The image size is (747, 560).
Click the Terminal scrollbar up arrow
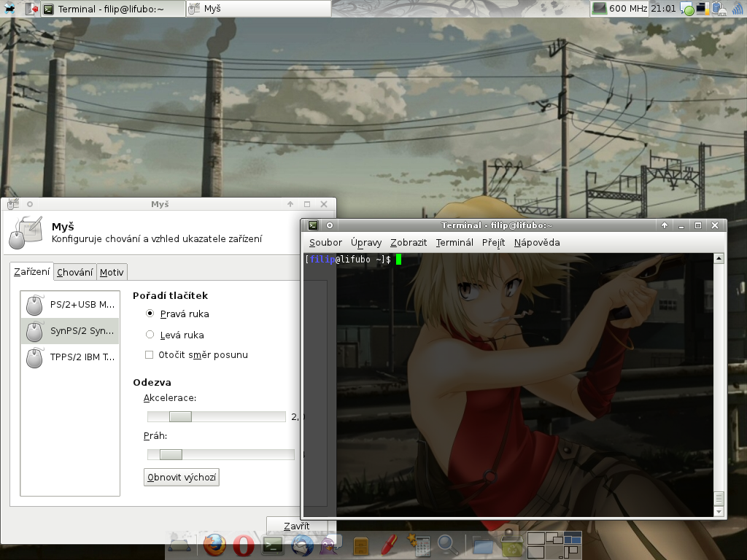[x=719, y=258]
